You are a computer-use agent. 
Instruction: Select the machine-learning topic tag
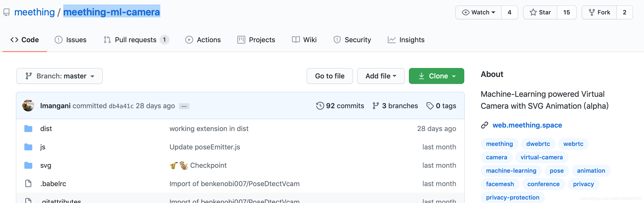pyautogui.click(x=511, y=171)
